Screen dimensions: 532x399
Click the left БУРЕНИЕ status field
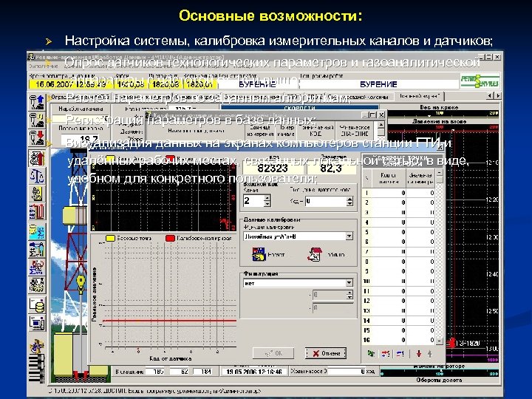pos(257,84)
